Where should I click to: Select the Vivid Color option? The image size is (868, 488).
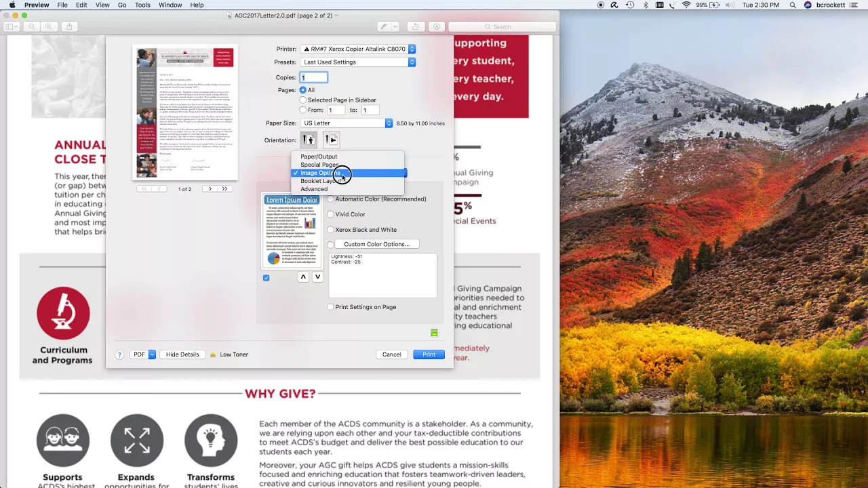[331, 214]
